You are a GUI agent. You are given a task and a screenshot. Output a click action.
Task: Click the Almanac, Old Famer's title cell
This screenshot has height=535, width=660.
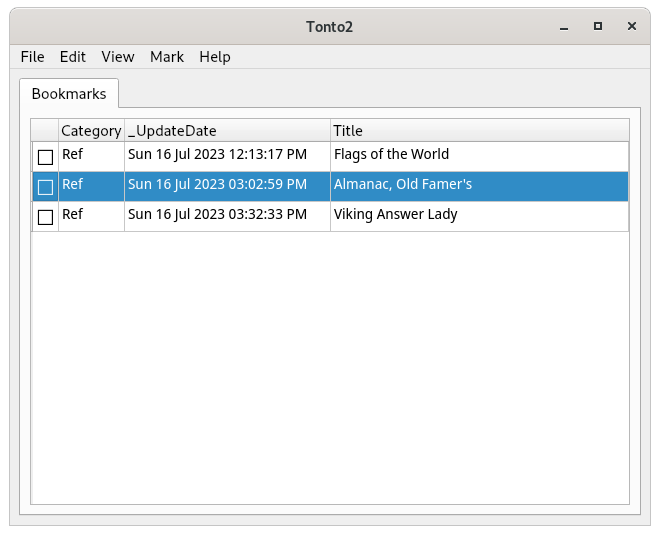point(402,185)
